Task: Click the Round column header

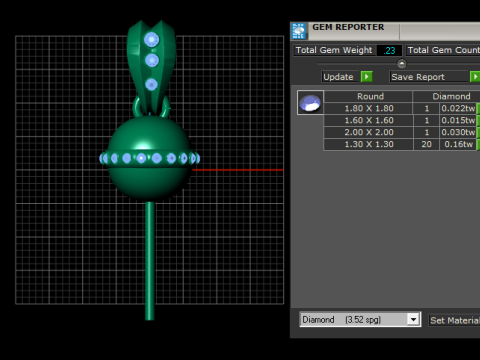Action: (368, 96)
